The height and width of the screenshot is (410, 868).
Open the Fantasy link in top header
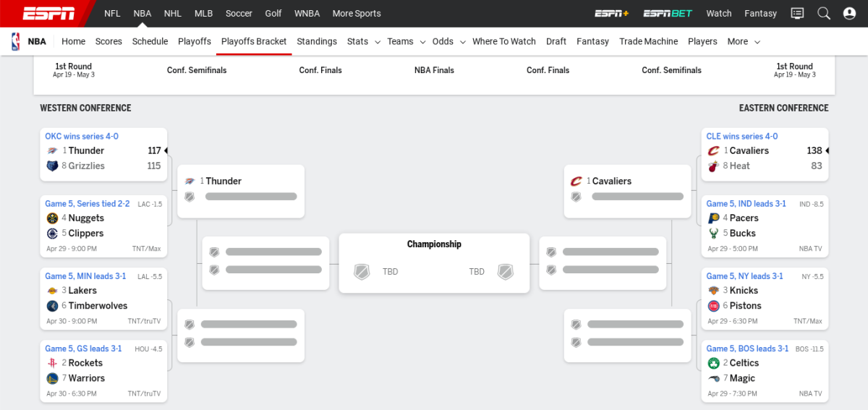[760, 13]
